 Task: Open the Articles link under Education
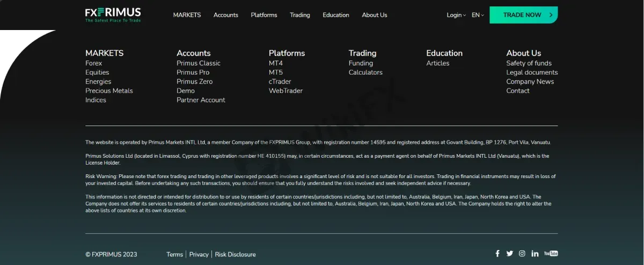pos(438,63)
